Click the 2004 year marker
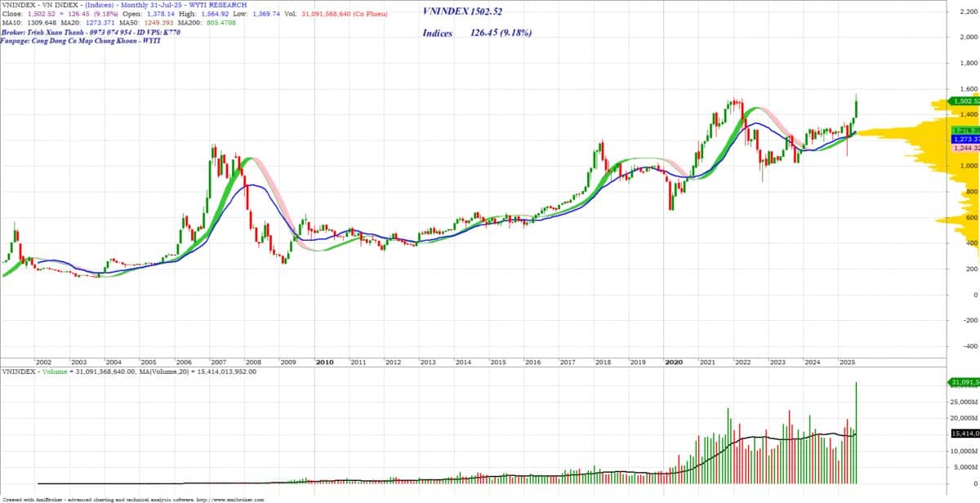This screenshot has height=503, width=980. [x=114, y=362]
